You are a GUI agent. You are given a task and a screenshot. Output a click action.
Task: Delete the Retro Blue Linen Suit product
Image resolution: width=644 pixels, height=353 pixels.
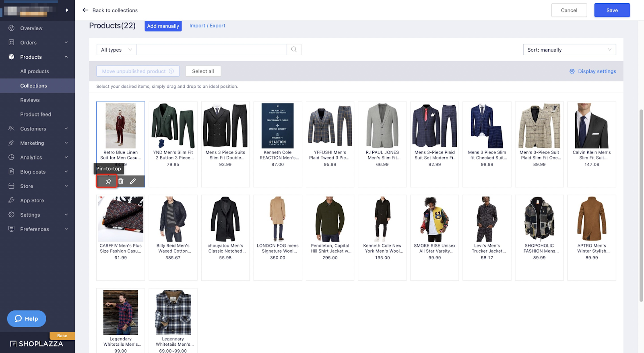coord(120,181)
